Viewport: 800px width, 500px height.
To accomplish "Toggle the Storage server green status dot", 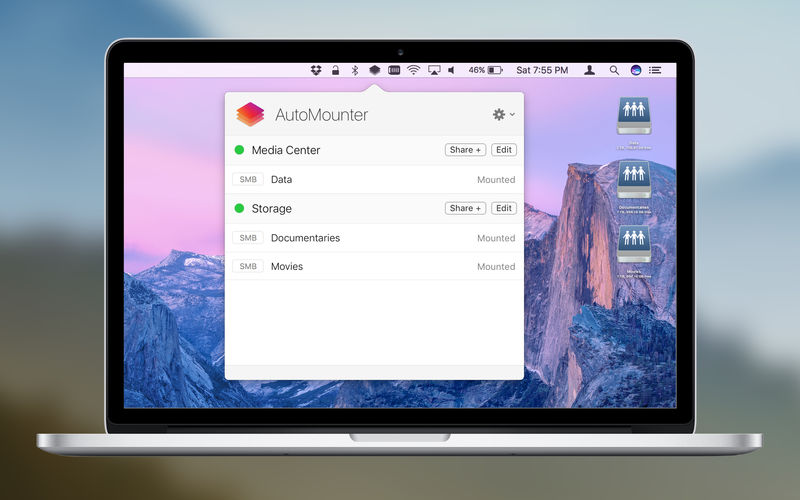I will point(239,208).
